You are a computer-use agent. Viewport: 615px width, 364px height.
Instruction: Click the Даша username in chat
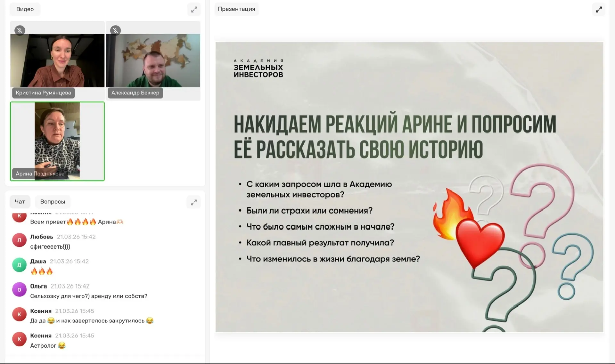38,262
